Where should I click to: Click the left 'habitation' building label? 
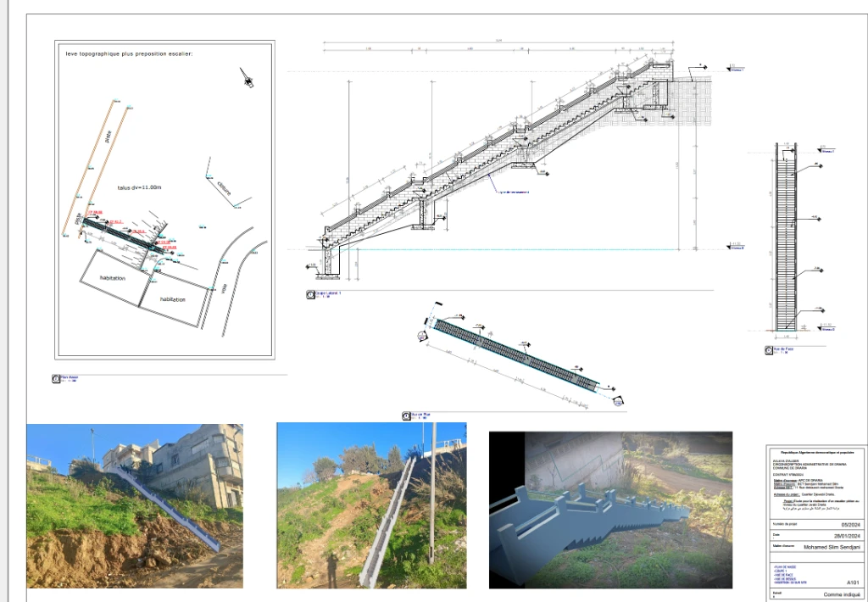[x=113, y=278]
